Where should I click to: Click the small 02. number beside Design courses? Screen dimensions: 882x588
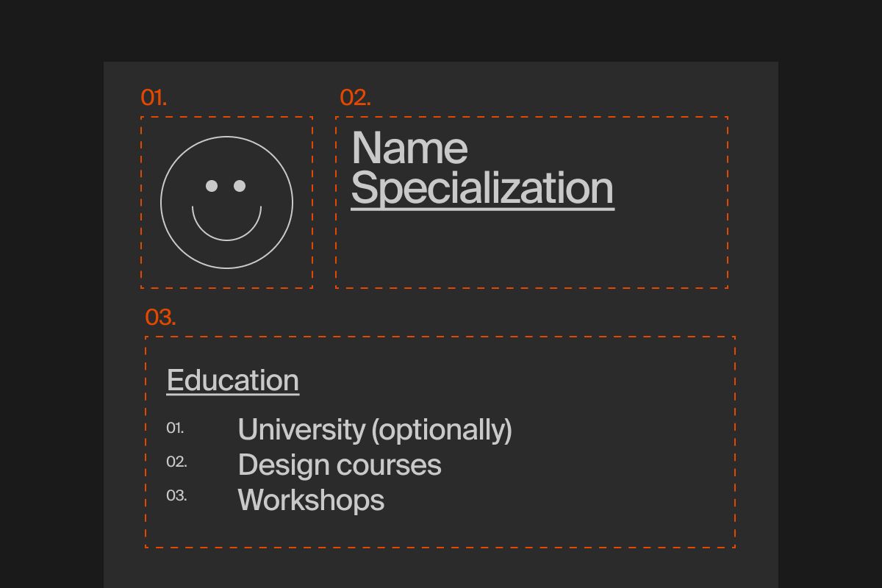pos(176,462)
